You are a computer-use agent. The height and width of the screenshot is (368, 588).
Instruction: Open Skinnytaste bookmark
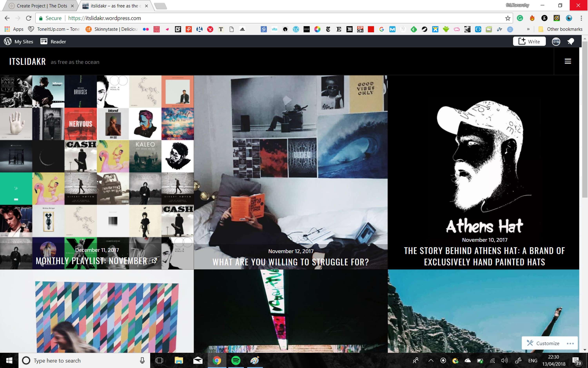112,29
